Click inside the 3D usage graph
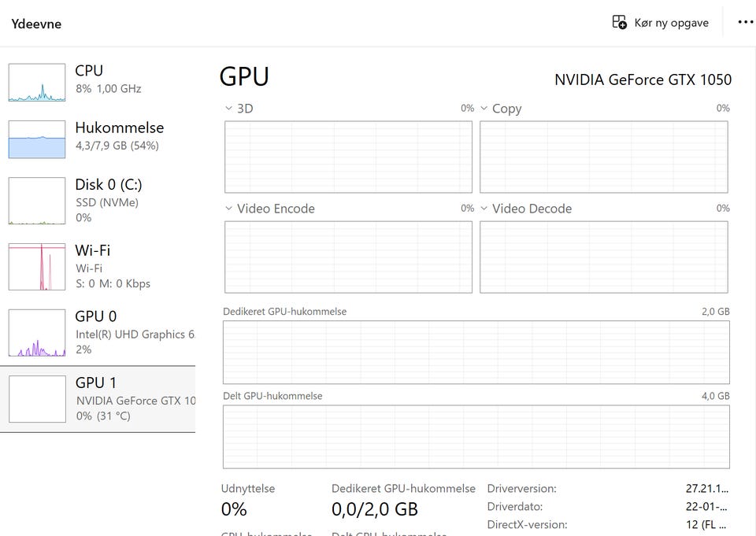The width and height of the screenshot is (756, 536). 348,157
